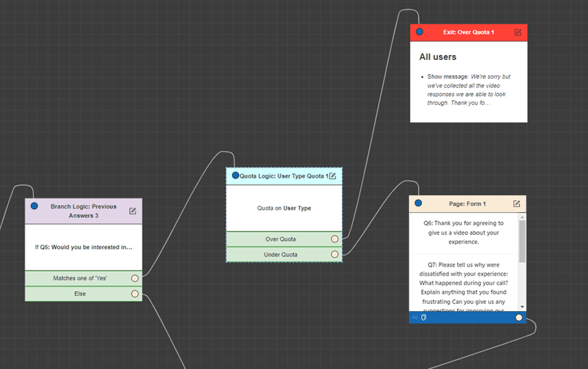Click the Q7 dissatisfied experience question text
588x369 pixels.
pyautogui.click(x=464, y=287)
